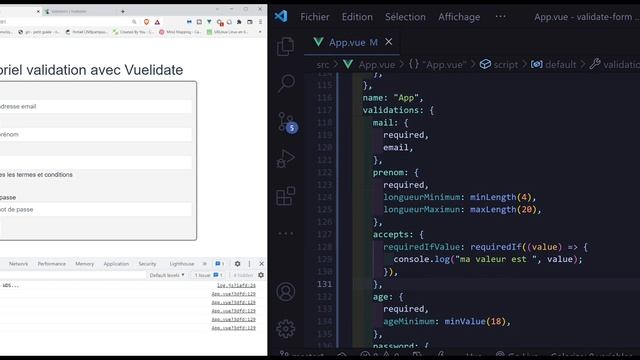Open the Edition menu
The height and width of the screenshot is (360, 640).
point(357,17)
